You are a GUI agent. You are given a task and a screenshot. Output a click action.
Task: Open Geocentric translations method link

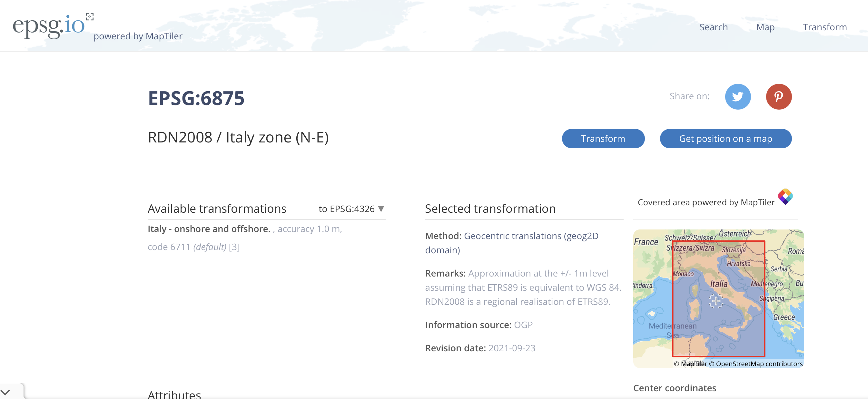point(511,243)
